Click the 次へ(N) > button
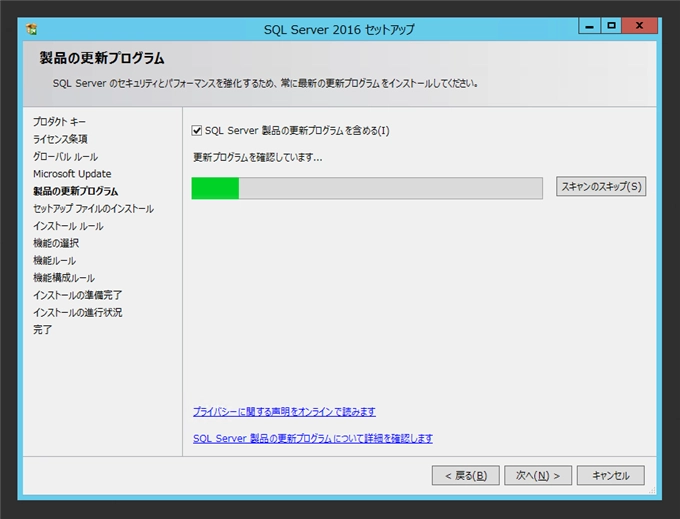Image resolution: width=680 pixels, height=519 pixels. coord(538,476)
